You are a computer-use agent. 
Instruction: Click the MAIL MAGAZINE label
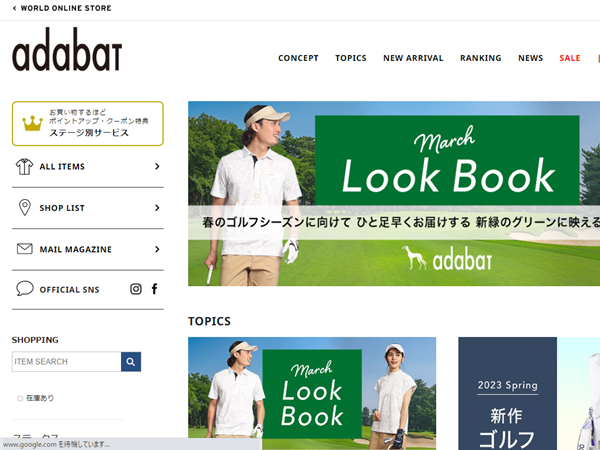click(76, 249)
